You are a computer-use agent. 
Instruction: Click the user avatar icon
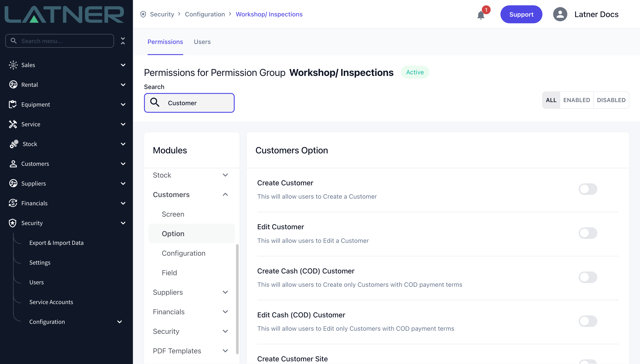[560, 14]
